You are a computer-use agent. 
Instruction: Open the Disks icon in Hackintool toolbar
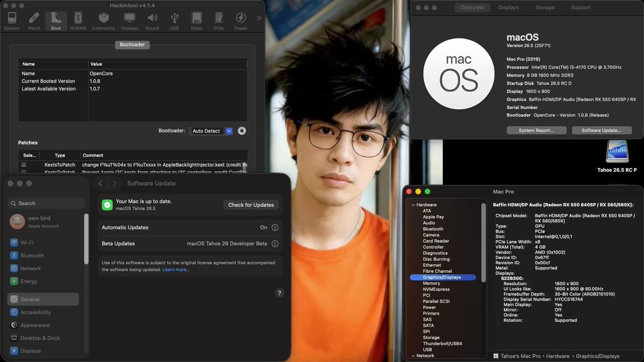196,21
